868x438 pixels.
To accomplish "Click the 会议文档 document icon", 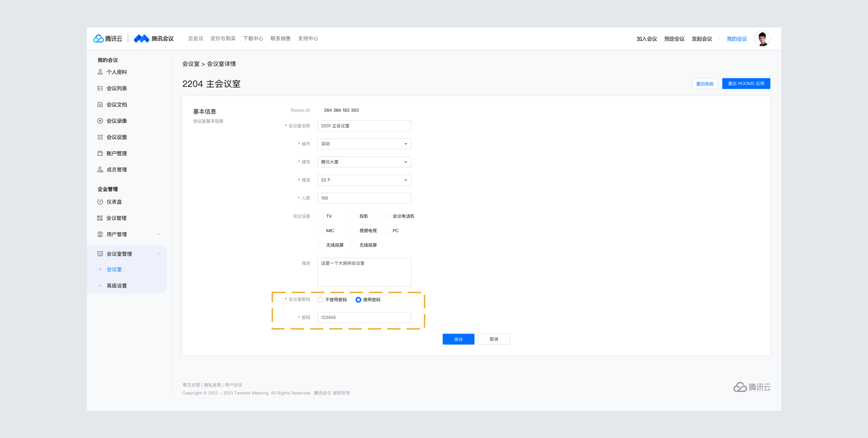I will 100,104.
